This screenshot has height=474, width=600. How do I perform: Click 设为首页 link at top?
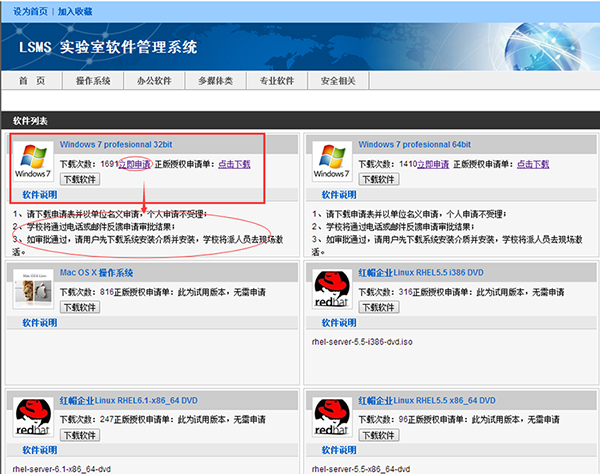tap(30, 11)
